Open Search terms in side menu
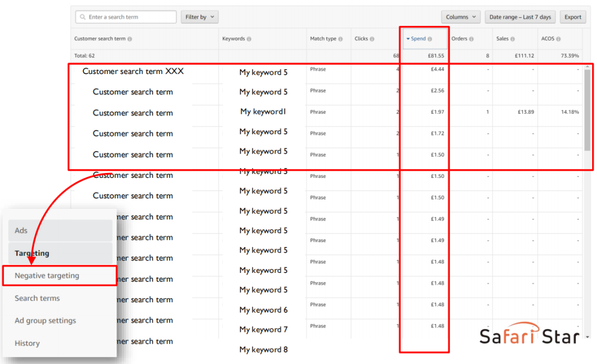Image resolution: width=597 pixels, height=364 pixels. tap(37, 298)
